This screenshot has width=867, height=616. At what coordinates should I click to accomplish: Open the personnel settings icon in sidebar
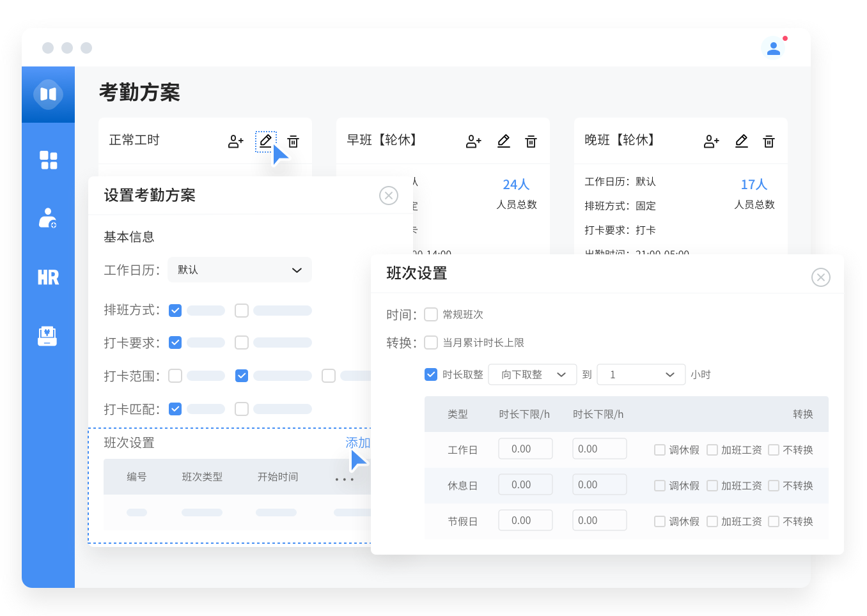[x=48, y=218]
